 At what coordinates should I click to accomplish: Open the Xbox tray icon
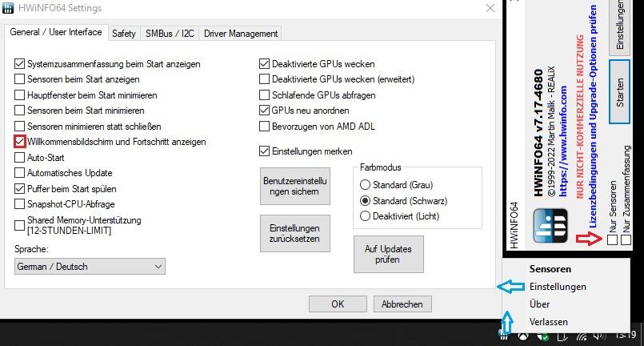(x=523, y=336)
